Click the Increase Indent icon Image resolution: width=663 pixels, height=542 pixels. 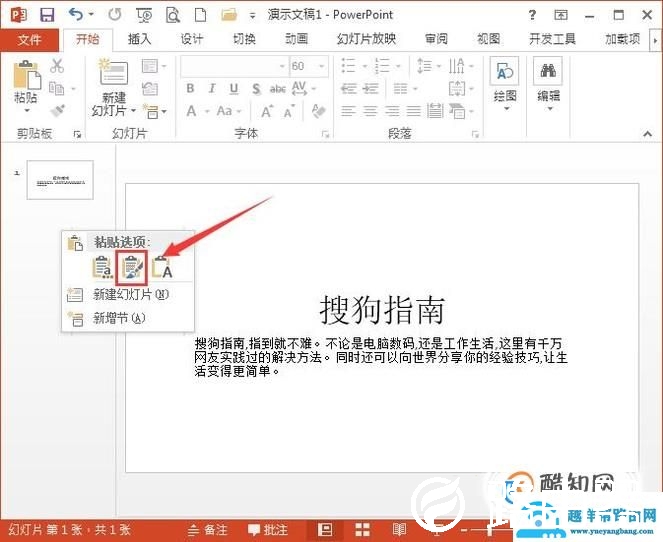[x=370, y=88]
